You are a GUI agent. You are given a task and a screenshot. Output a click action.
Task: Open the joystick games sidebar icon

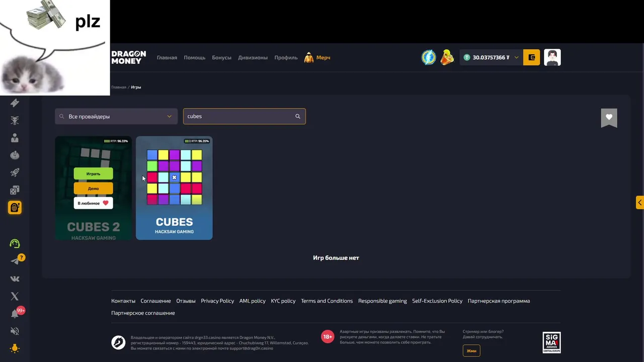[x=15, y=155]
